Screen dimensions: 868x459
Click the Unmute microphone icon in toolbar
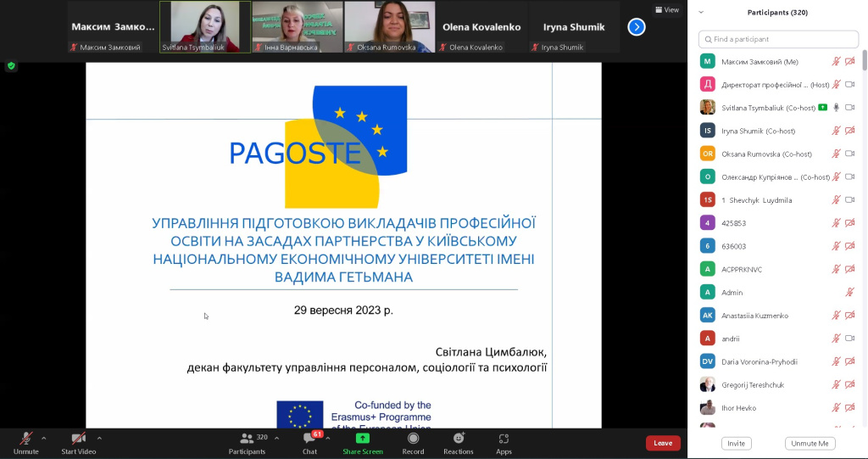click(25, 439)
